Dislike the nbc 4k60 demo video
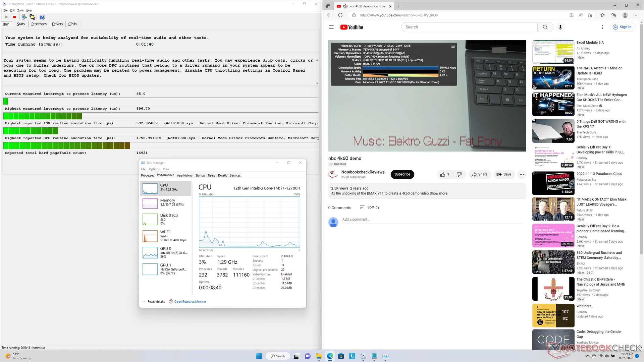644x362 pixels. tap(459, 174)
